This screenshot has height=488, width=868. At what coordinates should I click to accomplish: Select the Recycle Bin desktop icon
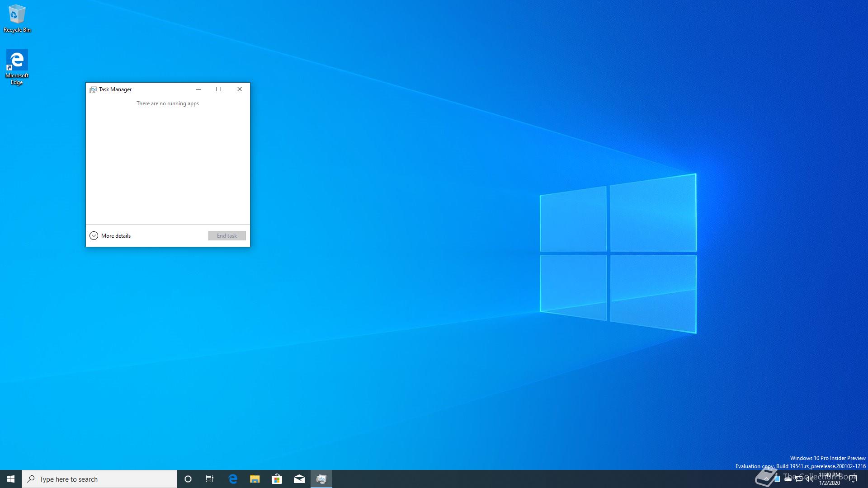click(17, 18)
